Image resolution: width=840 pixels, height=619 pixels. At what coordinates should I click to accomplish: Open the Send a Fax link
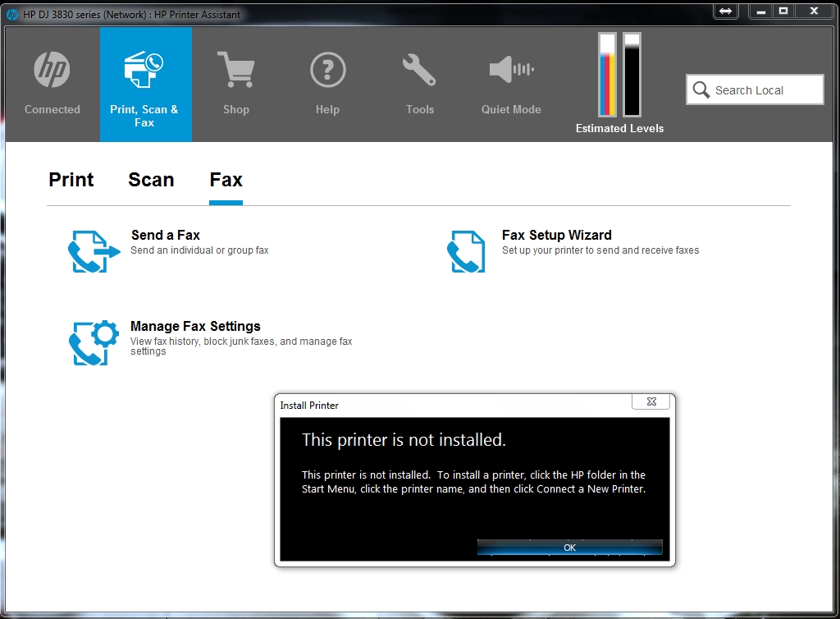pyautogui.click(x=166, y=236)
